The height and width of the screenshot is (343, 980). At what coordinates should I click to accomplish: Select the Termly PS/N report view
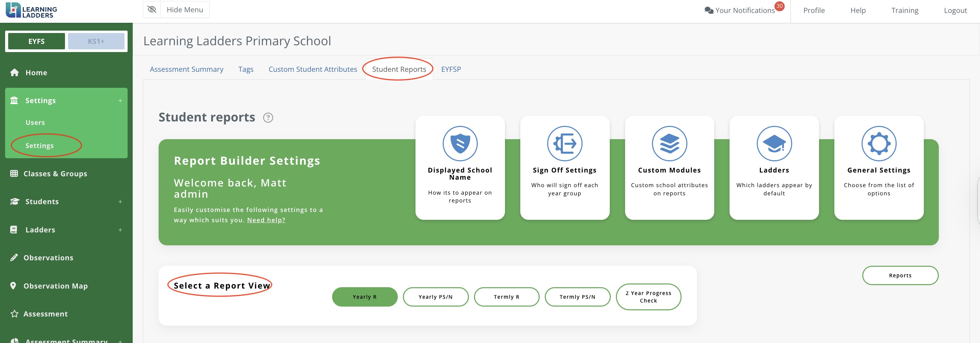point(577,297)
